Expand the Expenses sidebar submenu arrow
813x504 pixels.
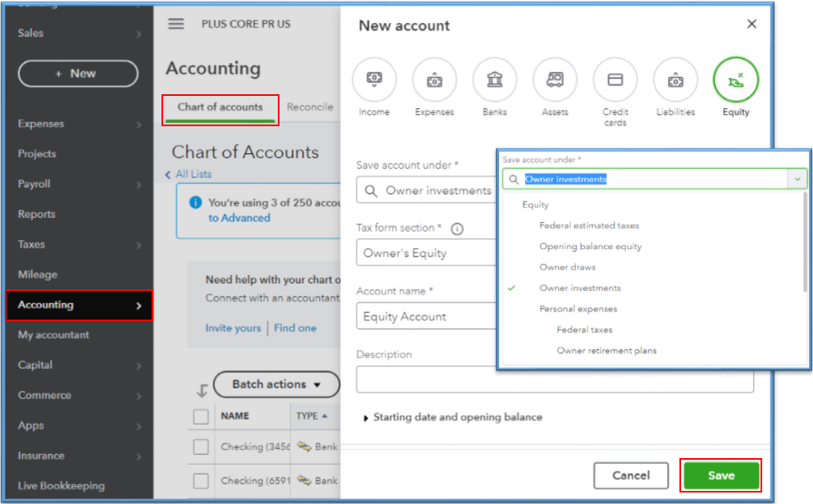pyautogui.click(x=139, y=125)
